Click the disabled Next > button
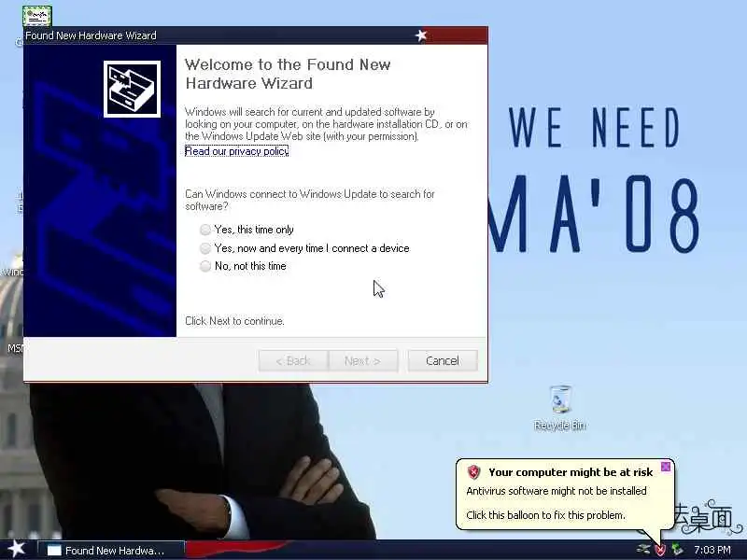Image resolution: width=747 pixels, height=560 pixels. click(x=362, y=360)
